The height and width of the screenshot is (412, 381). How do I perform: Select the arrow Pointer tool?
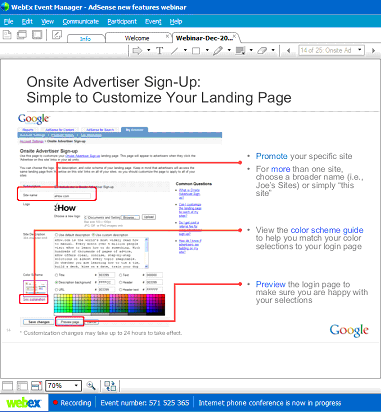(x=137, y=51)
